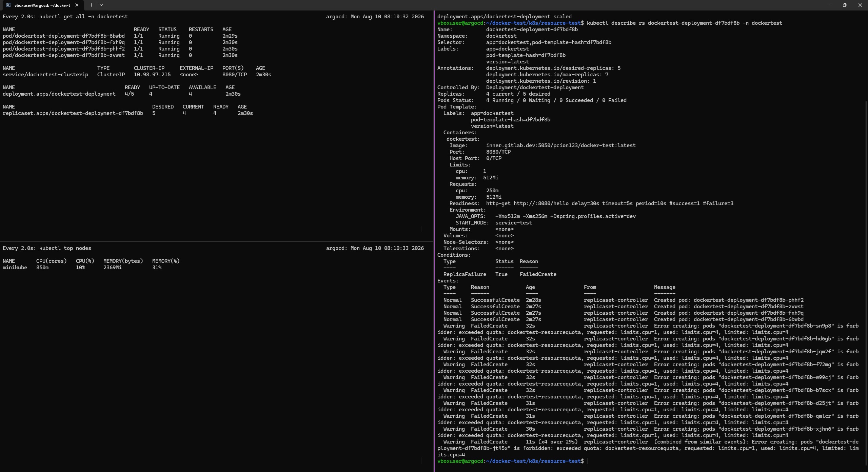Image resolution: width=868 pixels, height=472 pixels.
Task: Click service/dockertest-clusterip row name
Action: tap(45, 75)
